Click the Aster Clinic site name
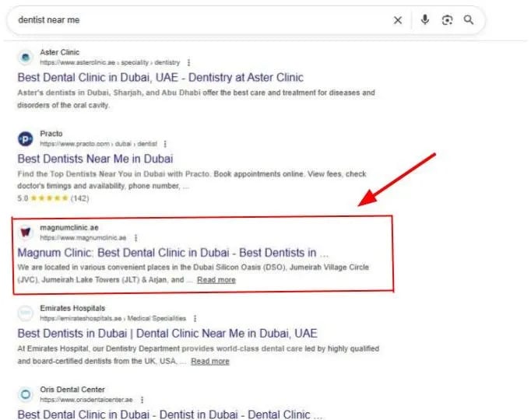Viewport: 531px width, 420px height. [x=60, y=52]
